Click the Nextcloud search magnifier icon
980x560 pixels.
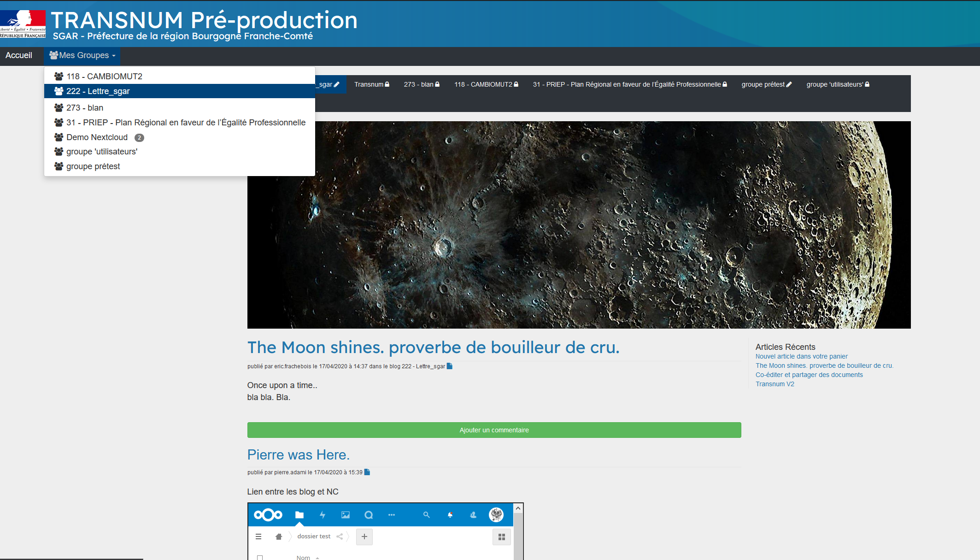[426, 515]
